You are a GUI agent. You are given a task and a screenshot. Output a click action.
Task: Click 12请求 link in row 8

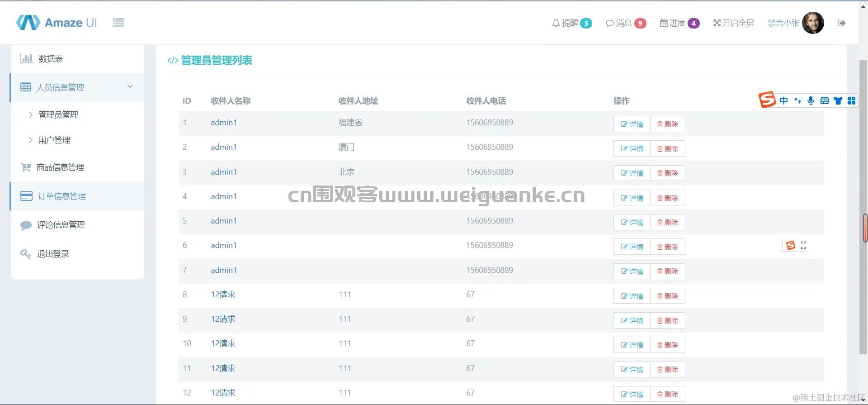(223, 295)
